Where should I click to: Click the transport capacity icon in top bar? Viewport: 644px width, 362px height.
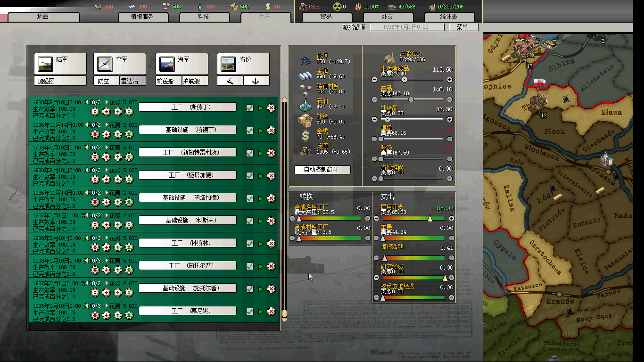coord(392,7)
